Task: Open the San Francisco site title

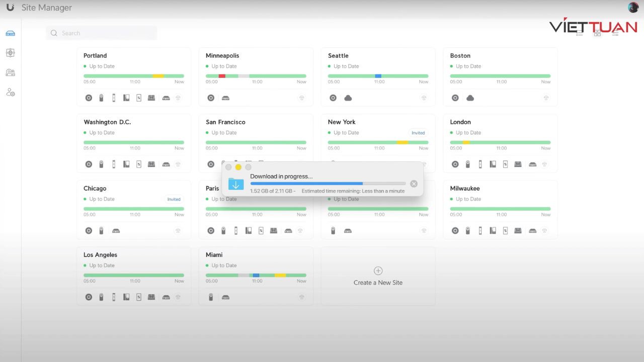Action: coord(225,122)
